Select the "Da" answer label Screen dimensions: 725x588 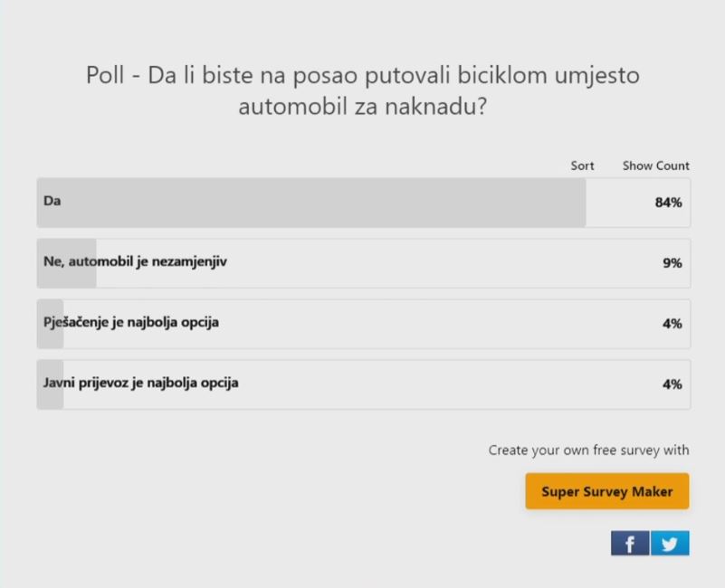coord(52,201)
